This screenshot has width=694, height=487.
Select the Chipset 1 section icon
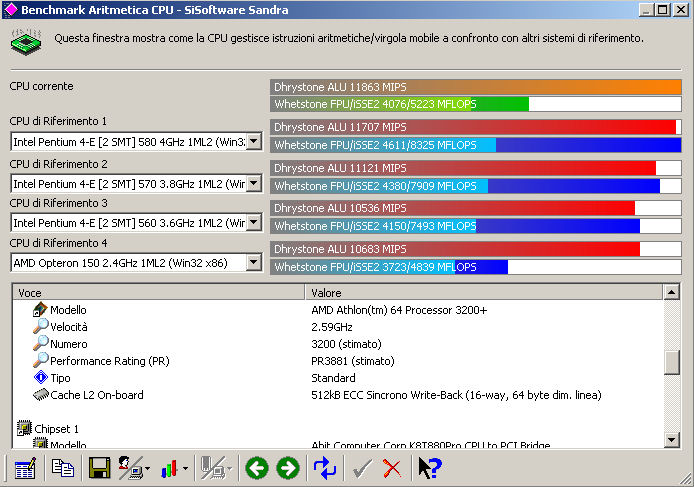(x=24, y=428)
